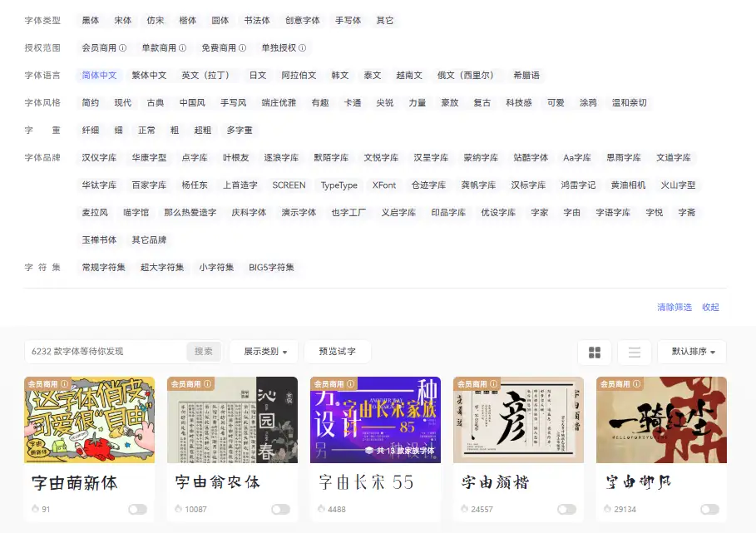Click 会员商用 badge info icon on 字由颜楷 thumbnail
Viewport: 756px width, 533px height.
tap(494, 383)
